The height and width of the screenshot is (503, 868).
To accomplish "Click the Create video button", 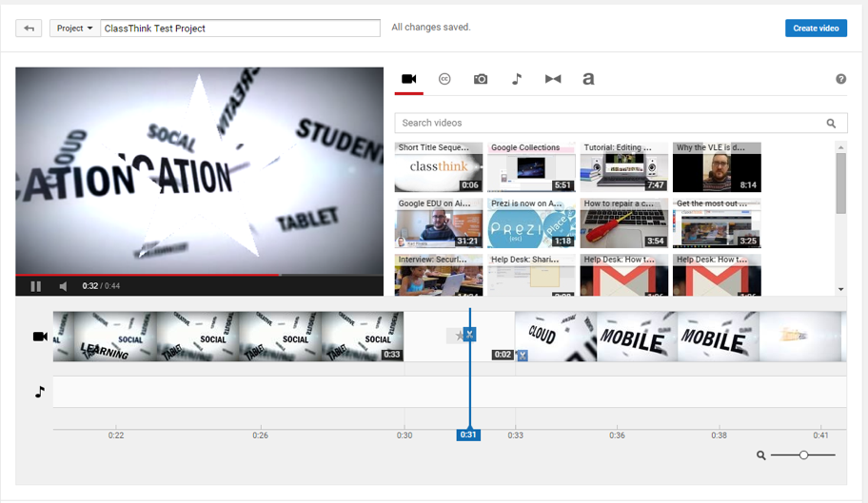I will click(816, 29).
